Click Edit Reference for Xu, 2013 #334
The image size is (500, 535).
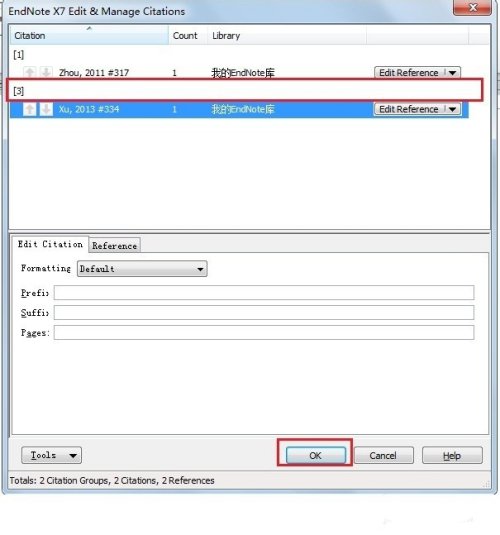[x=409, y=109]
